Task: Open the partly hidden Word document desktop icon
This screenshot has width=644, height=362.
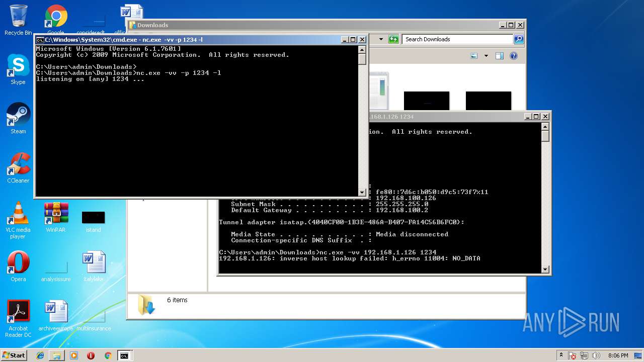Action: tap(131, 13)
